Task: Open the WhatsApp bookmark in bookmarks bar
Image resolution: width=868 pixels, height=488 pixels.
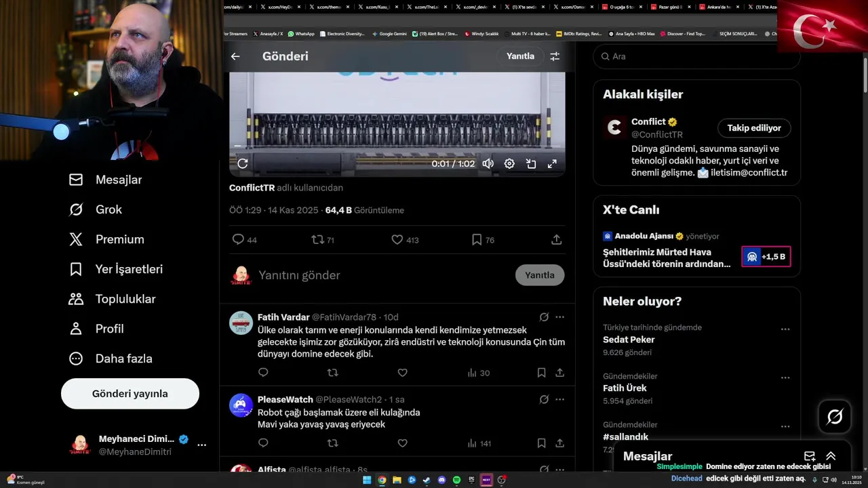Action: coord(302,34)
